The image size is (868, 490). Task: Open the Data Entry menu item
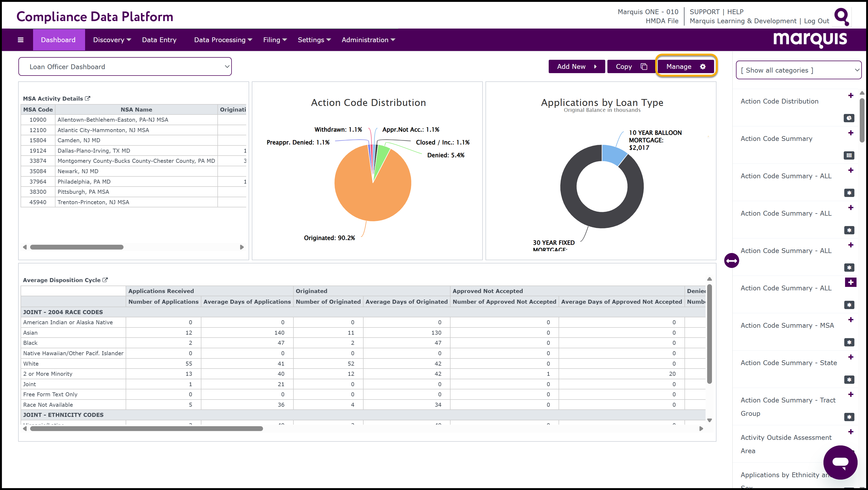point(159,40)
